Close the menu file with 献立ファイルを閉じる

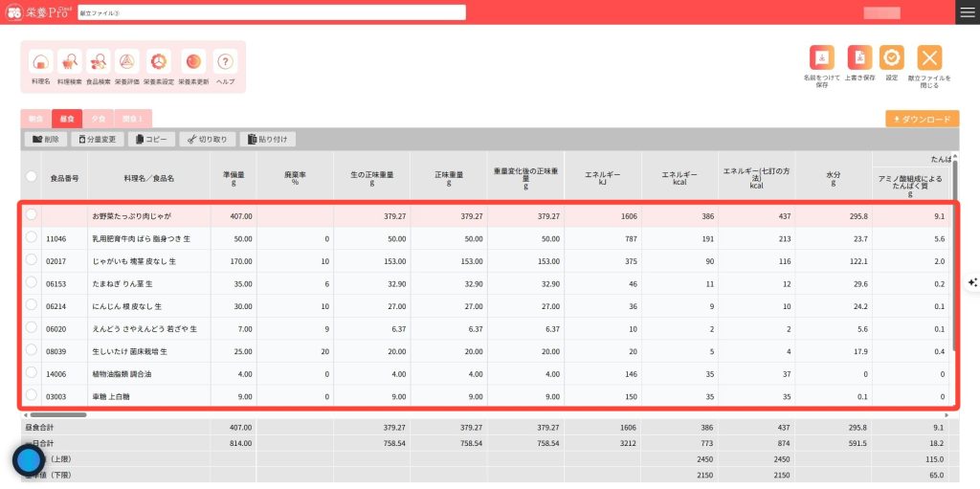coord(929,58)
